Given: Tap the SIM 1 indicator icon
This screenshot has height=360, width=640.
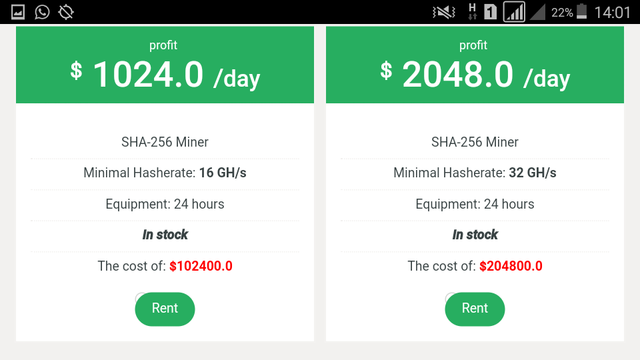Looking at the screenshot, I should pyautogui.click(x=490, y=12).
